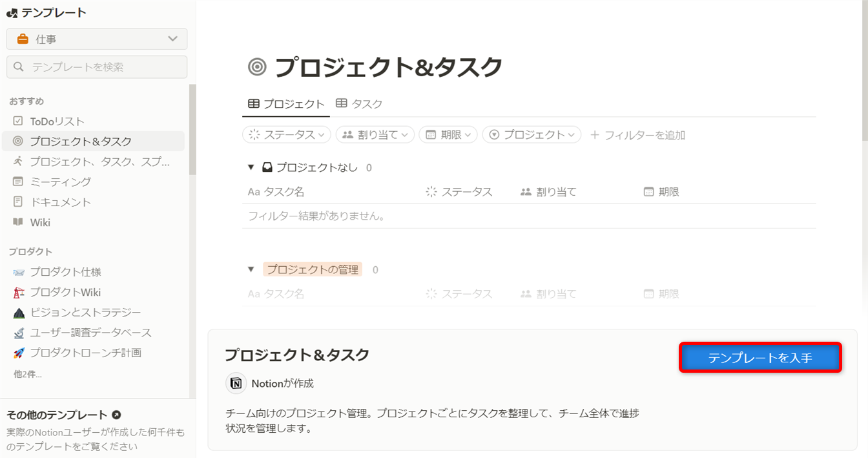Screen dimensions: 868x458
Task: Click the Wiki book icon
Action: tap(18, 222)
